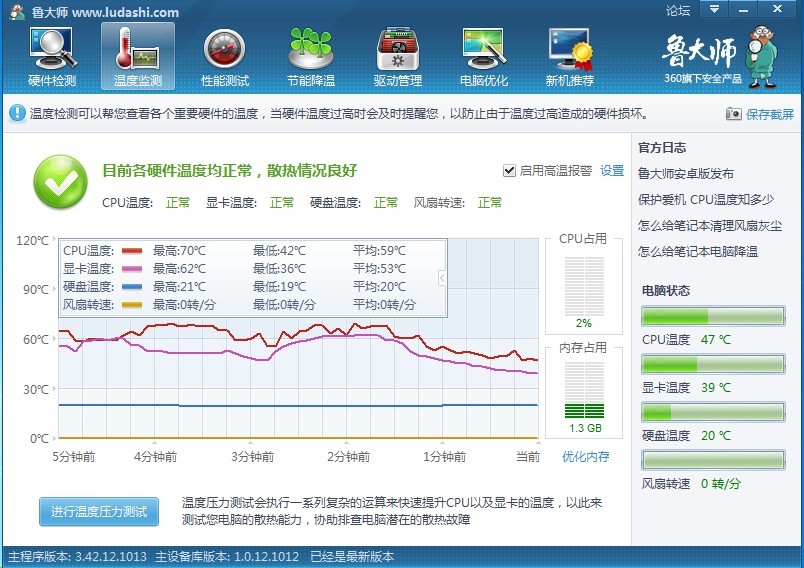Click the 显卡 平均:53℃ value

379,269
